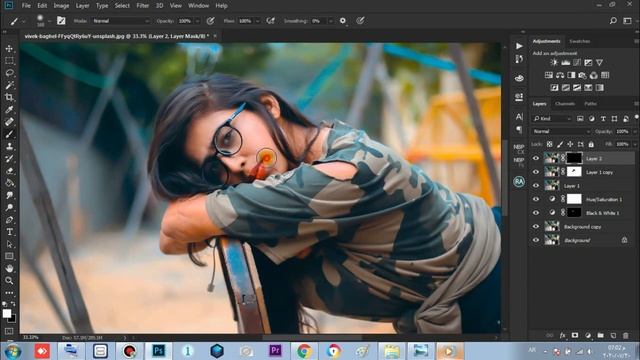Screen dimensions: 640x360
Task: Open the Window menu
Action: (x=198, y=6)
